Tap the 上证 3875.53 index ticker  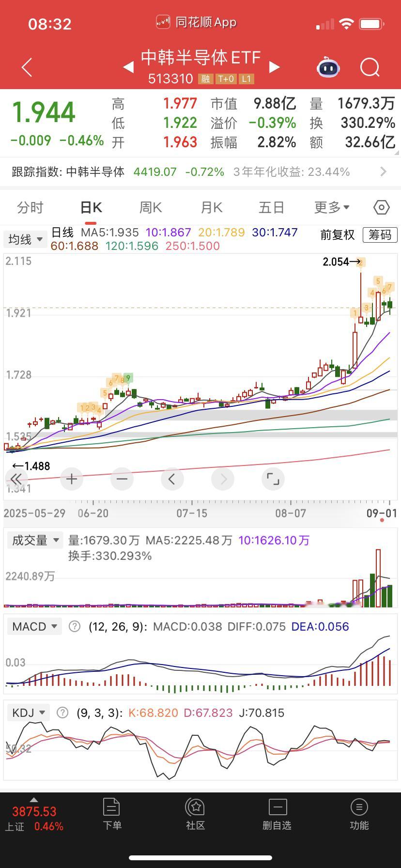[34, 819]
